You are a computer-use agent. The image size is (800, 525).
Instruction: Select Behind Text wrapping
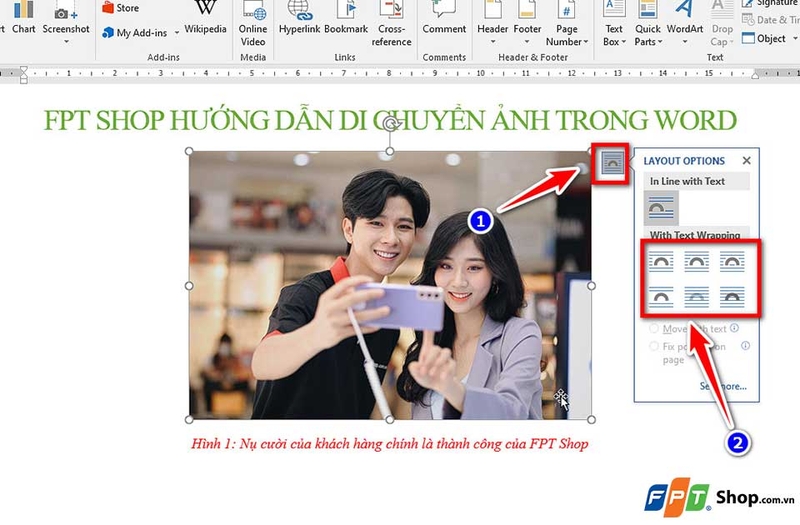point(696,297)
